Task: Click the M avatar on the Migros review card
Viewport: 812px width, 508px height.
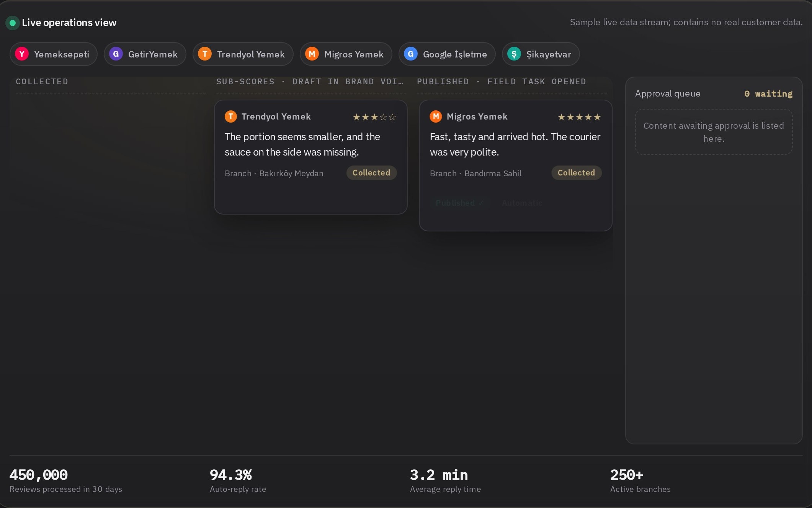Action: tap(436, 116)
